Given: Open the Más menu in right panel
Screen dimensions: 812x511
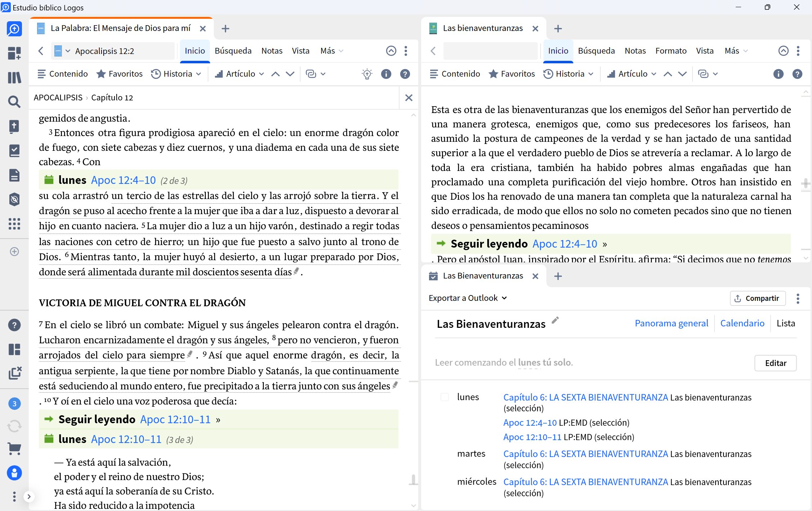Looking at the screenshot, I should pyautogui.click(x=736, y=51).
